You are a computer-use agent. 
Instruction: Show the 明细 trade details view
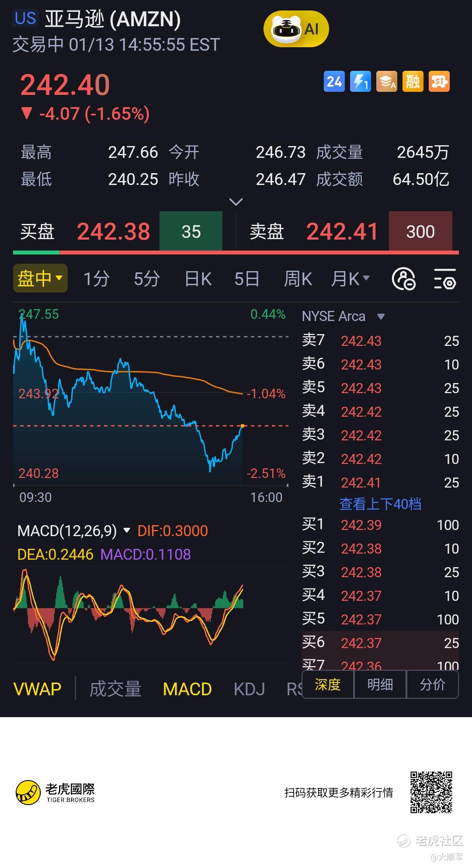[380, 684]
